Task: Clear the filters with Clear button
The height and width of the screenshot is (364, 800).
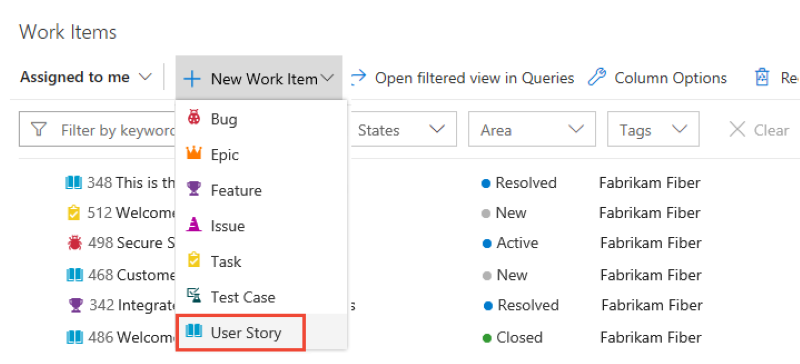Action: (759, 130)
